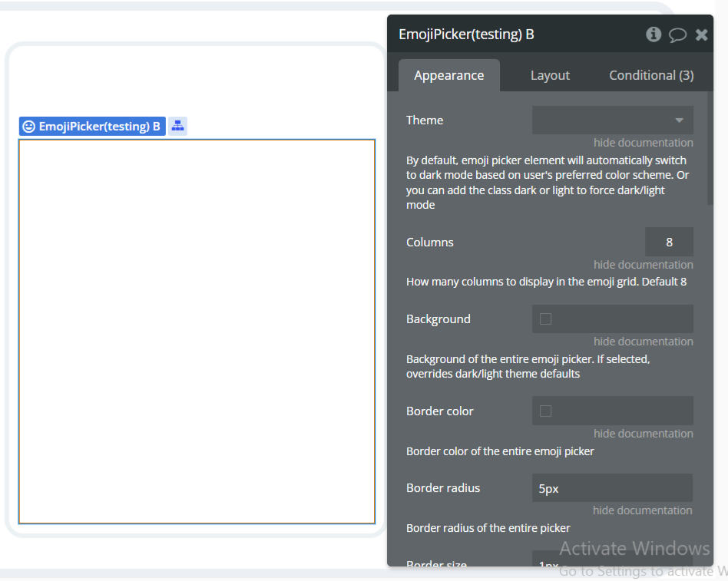Click the property panel scrollbar
728x581 pixels.
[x=710, y=148]
